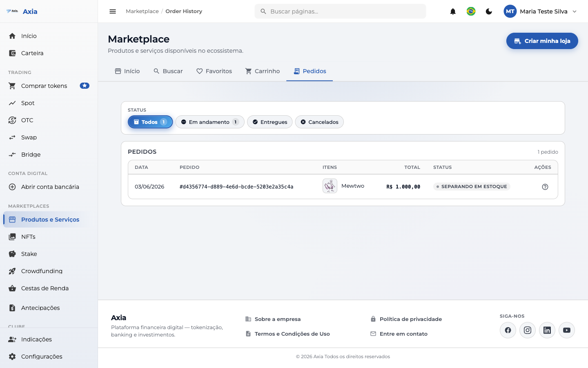Click SEPARANDO EM ESTOQUE status badge
Viewport: 588px width, 368px height.
pos(472,186)
